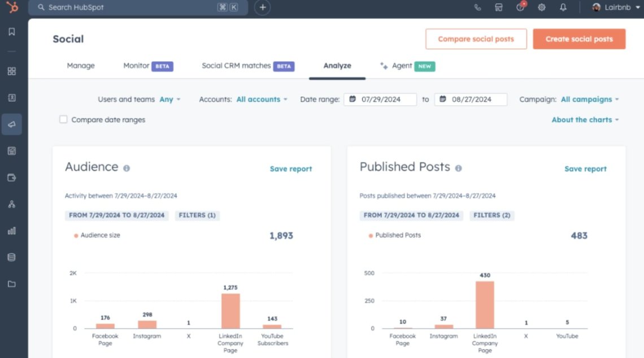Expand the About the charts dropdown

[x=585, y=119]
